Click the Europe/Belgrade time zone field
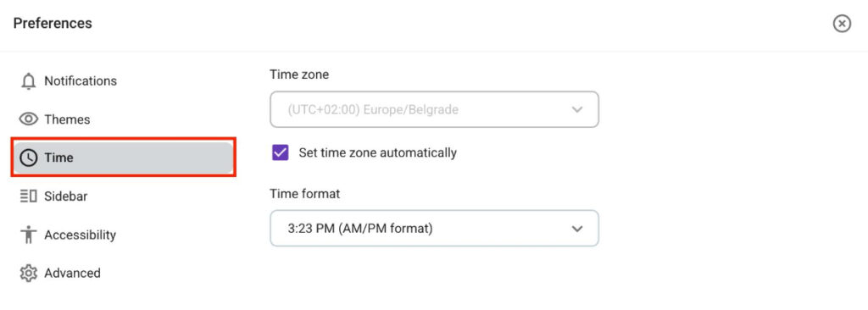 click(434, 109)
